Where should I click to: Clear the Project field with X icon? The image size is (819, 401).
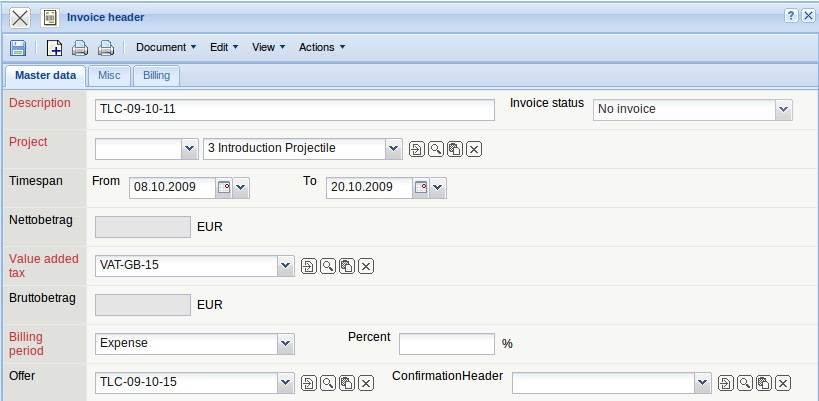tap(474, 149)
